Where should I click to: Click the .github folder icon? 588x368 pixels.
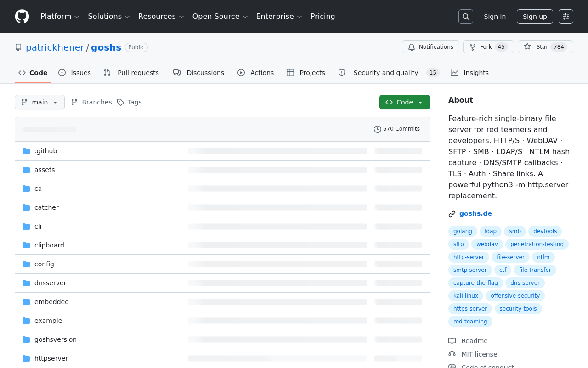26,151
